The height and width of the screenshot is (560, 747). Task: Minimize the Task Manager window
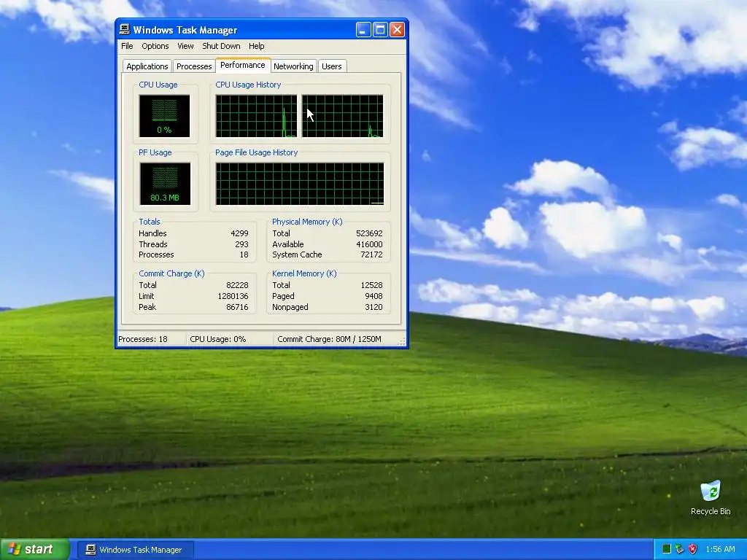pos(363,30)
